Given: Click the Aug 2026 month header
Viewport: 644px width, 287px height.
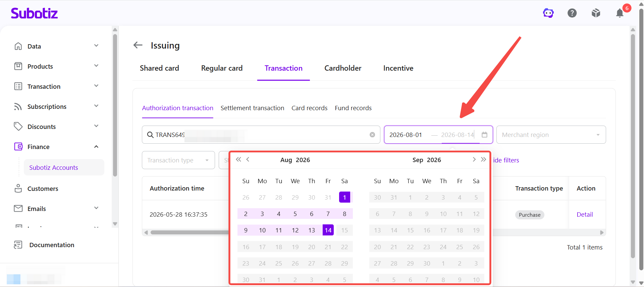Looking at the screenshot, I should (295, 160).
